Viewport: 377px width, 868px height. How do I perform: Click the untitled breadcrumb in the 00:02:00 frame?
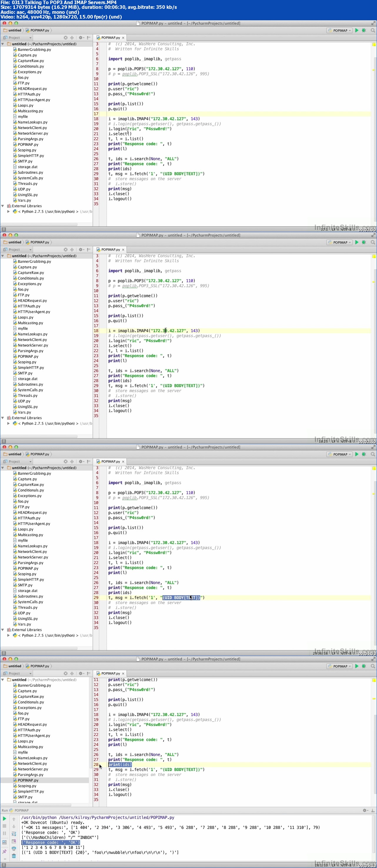tap(12, 30)
